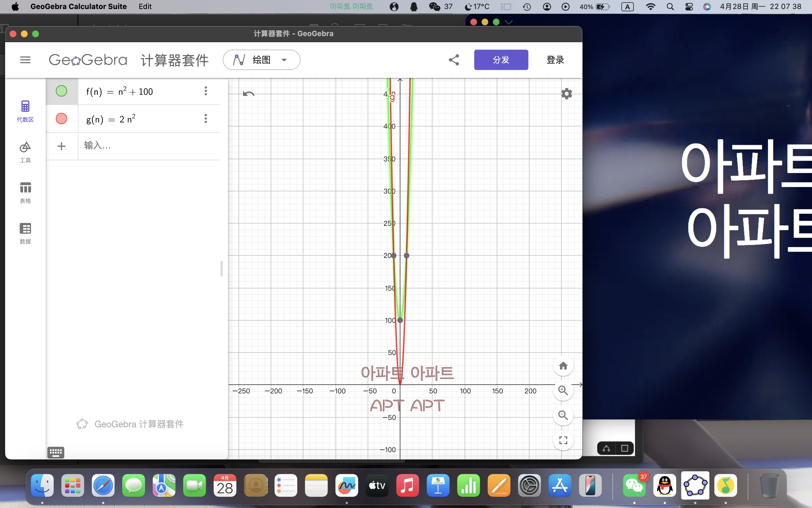This screenshot has height=508, width=812.
Task: Open the GeoGebra hamburger menu
Action: click(25, 60)
